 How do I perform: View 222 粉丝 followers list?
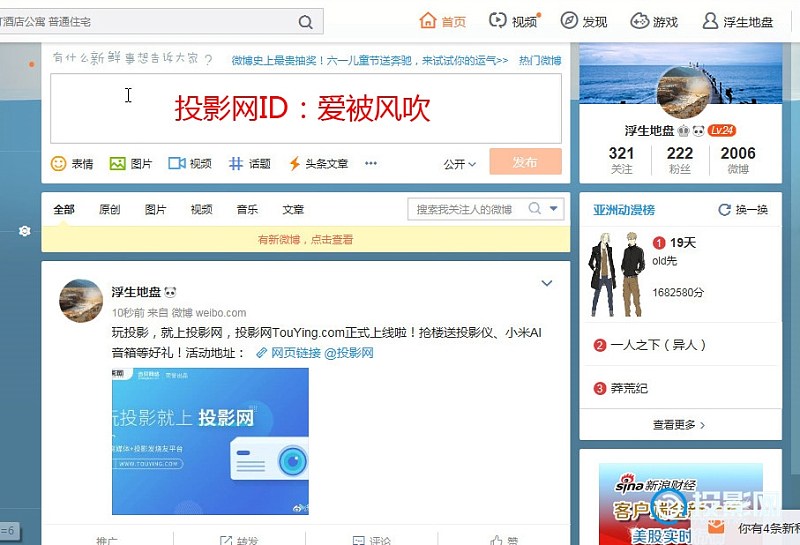(x=680, y=160)
